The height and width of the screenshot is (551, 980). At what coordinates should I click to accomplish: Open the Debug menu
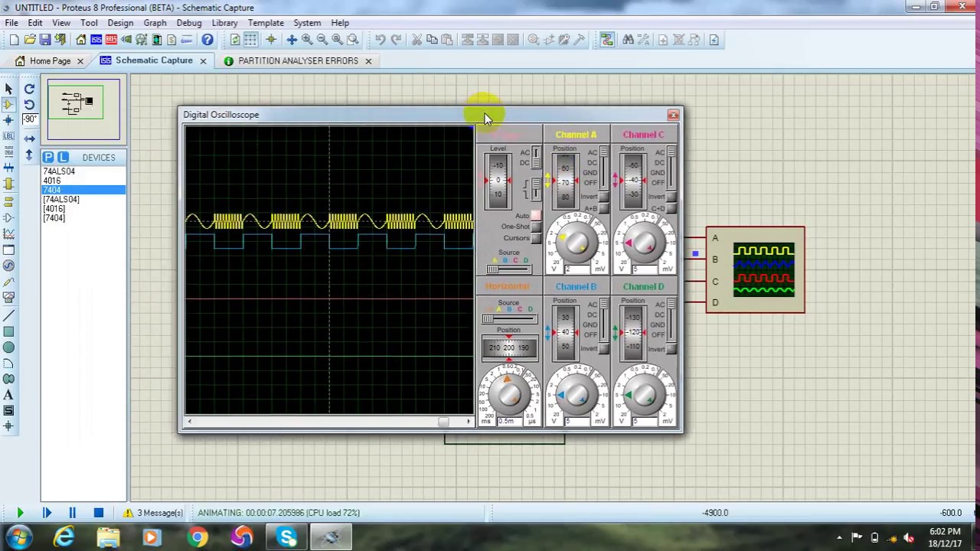pos(189,23)
